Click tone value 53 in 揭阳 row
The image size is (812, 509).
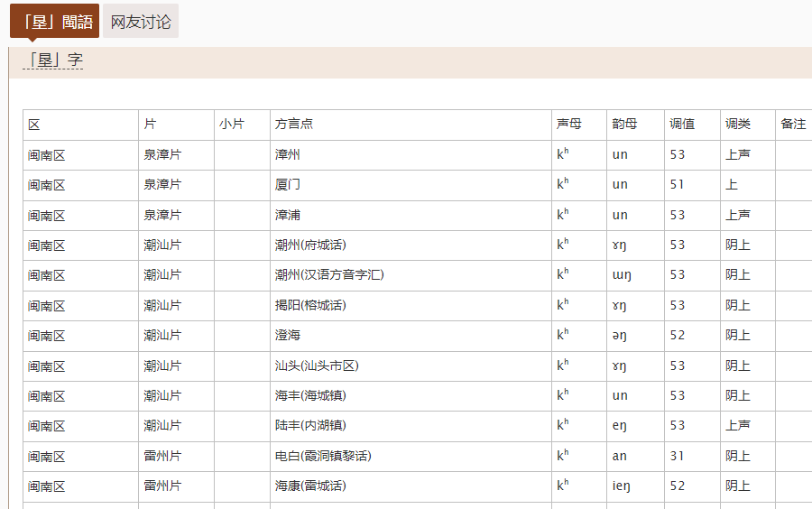677,306
